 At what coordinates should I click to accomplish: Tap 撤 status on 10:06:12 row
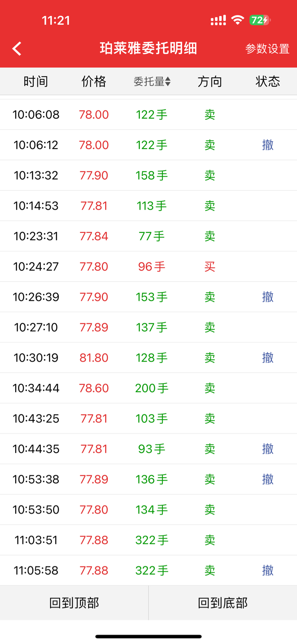[x=268, y=145]
